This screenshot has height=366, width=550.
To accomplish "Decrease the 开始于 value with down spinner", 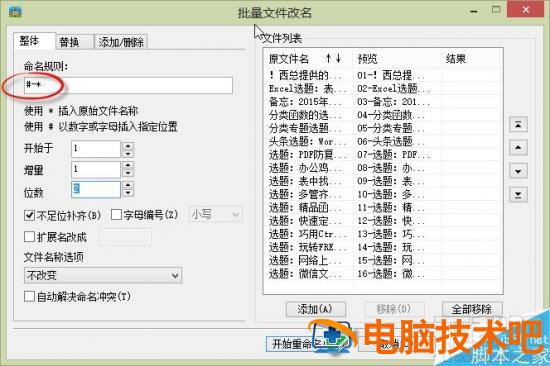I will [x=128, y=153].
